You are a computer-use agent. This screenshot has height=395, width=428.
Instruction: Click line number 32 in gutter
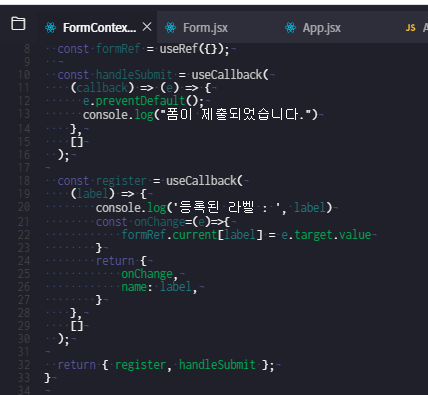coord(24,365)
